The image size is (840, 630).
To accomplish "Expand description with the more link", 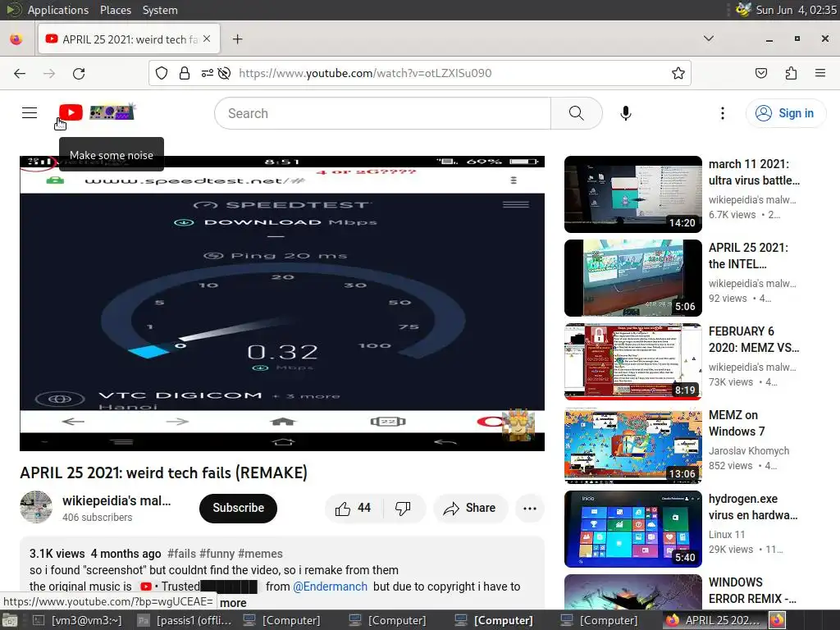I will 233,603.
